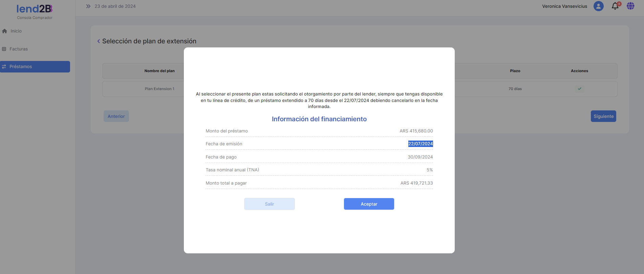Click the highlighted emission date 22/07/2024
The height and width of the screenshot is (274, 644).
click(420, 144)
